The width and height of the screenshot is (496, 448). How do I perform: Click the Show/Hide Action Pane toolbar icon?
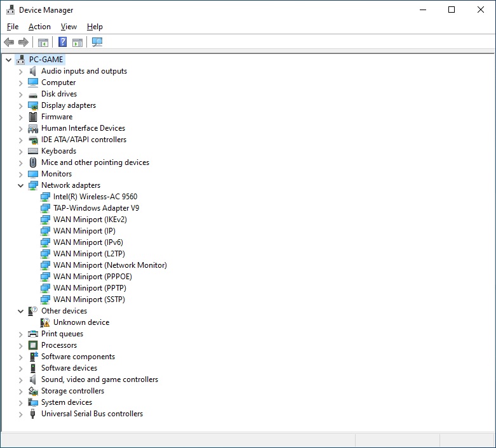coord(77,42)
